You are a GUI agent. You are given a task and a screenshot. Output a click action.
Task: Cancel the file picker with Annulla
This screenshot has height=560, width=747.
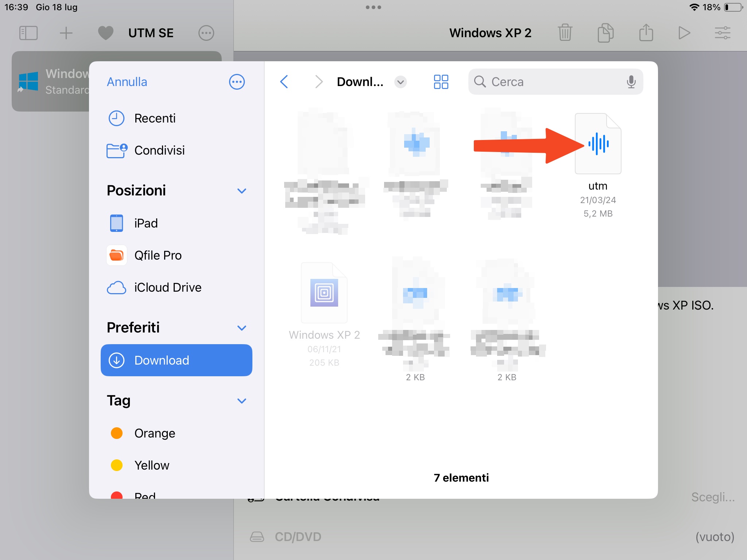(x=127, y=82)
